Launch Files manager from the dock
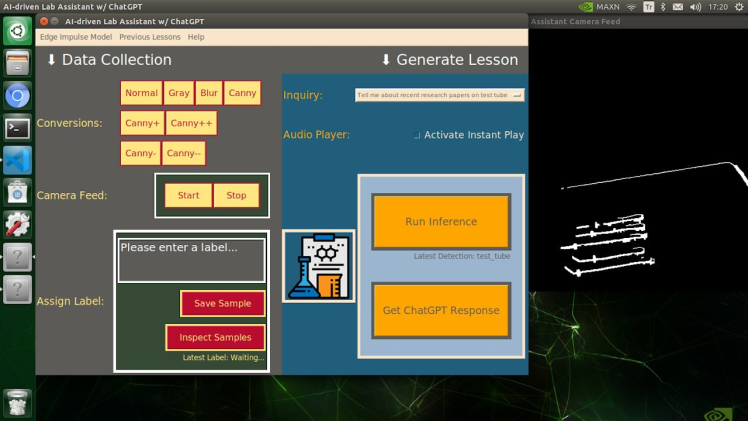 tap(17, 64)
